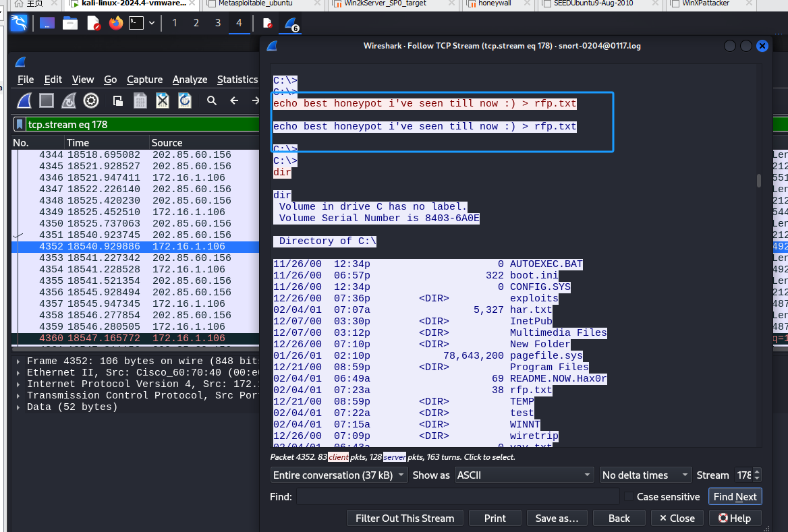Image resolution: width=788 pixels, height=532 pixels.
Task: Edit the tcp.stream eq 178 display filter
Action: pyautogui.click(x=142, y=124)
